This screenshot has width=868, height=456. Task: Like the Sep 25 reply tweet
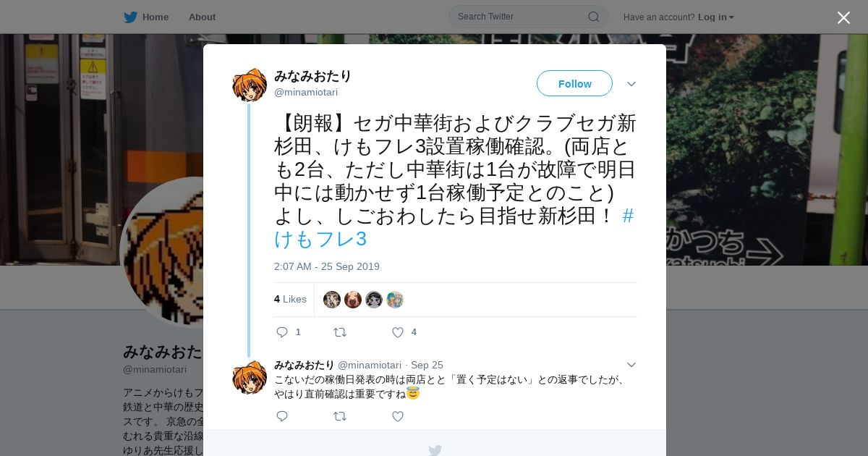(x=398, y=416)
